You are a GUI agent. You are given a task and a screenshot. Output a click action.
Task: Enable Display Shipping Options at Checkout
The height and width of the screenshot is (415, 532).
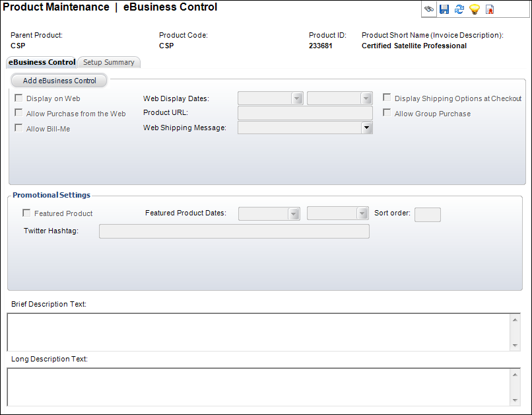click(x=387, y=97)
